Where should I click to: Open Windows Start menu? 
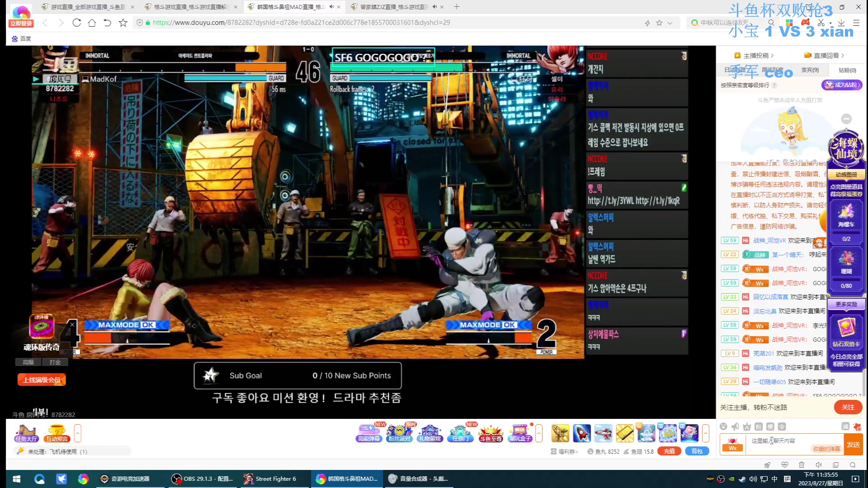coord(17,479)
